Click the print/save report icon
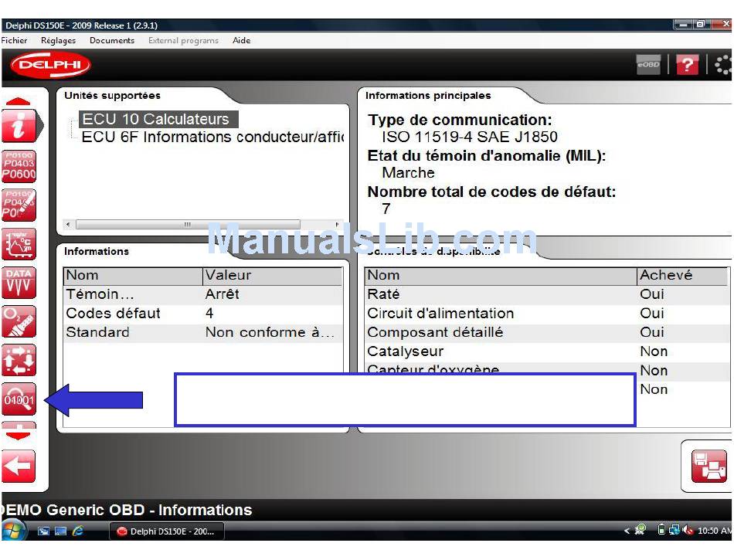 click(709, 466)
